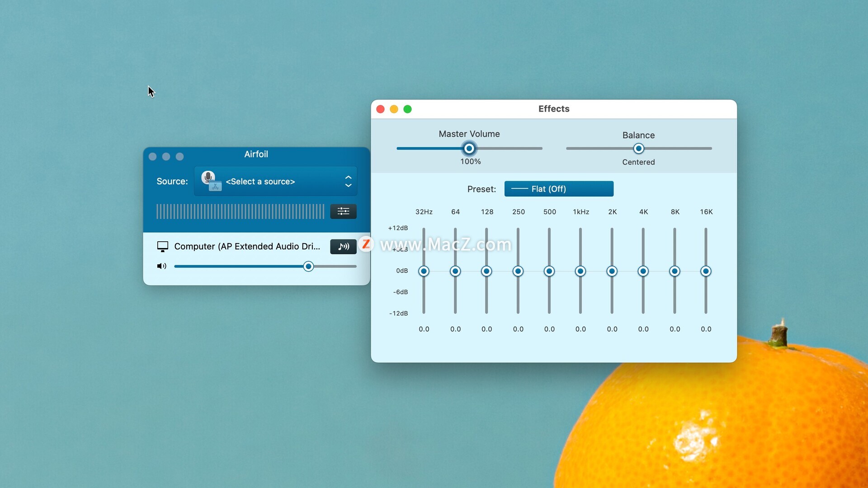Click the Balance label

pyautogui.click(x=638, y=135)
